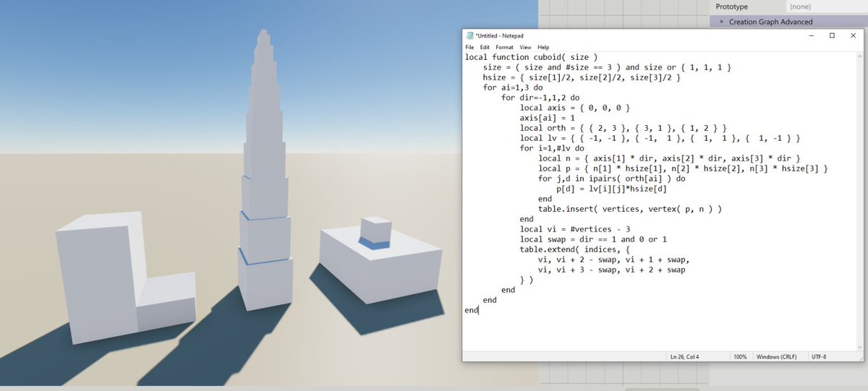Maximize the Notepad window
Screen dimensions: 868x391
(x=832, y=35)
